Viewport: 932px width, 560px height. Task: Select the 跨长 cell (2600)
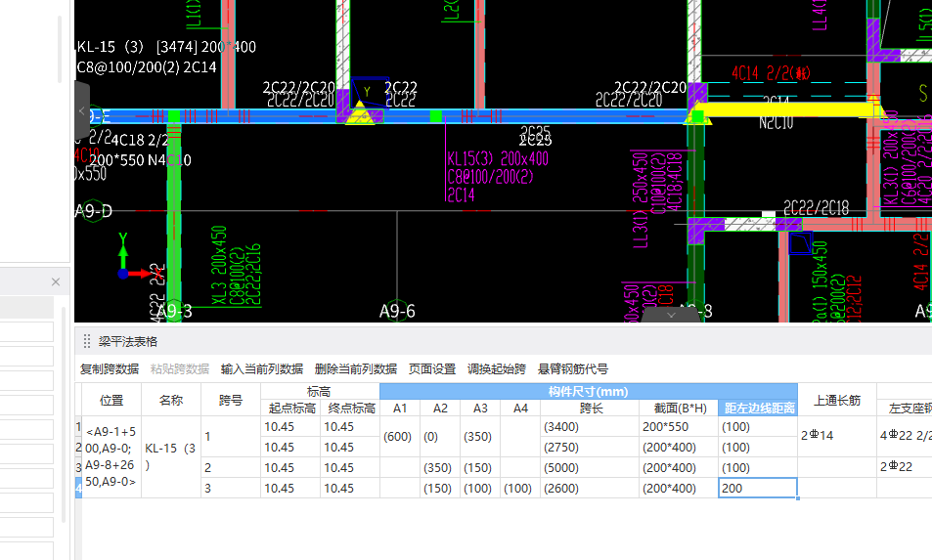pos(589,488)
